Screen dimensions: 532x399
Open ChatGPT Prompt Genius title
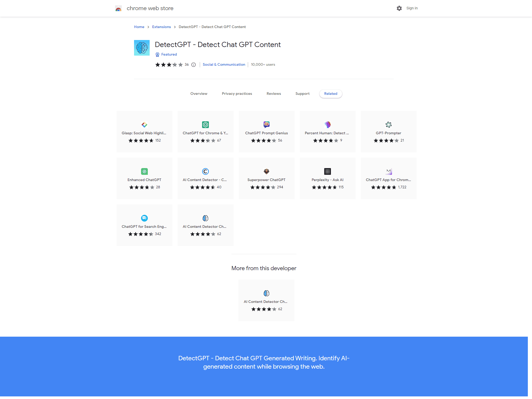pos(267,133)
